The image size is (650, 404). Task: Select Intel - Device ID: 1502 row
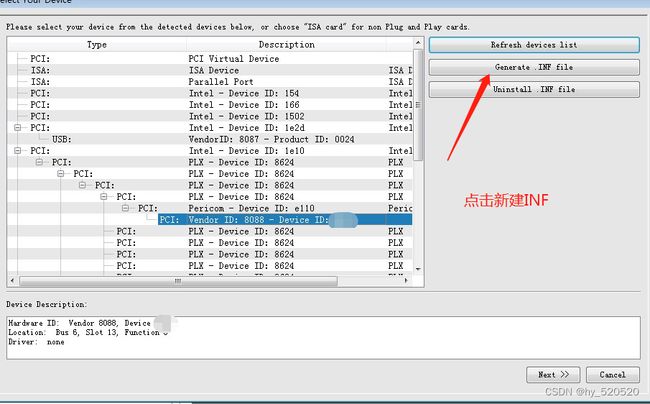(210, 116)
